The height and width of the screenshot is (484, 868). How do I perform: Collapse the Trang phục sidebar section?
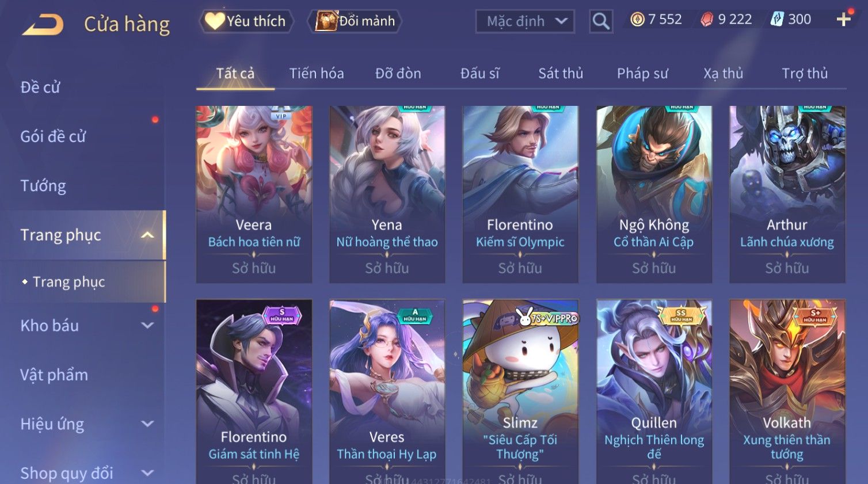(x=148, y=235)
